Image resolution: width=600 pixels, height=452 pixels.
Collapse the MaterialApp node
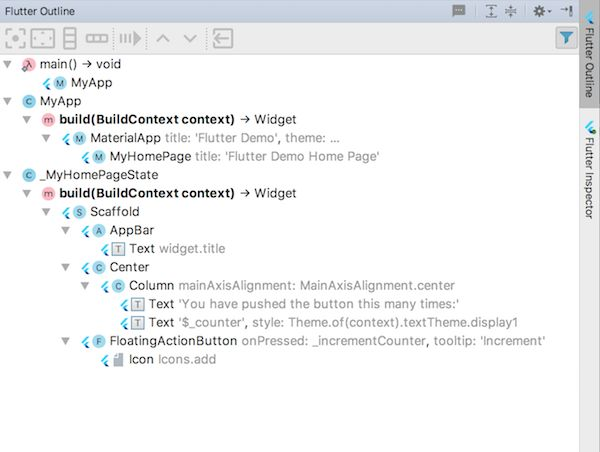click(46, 138)
